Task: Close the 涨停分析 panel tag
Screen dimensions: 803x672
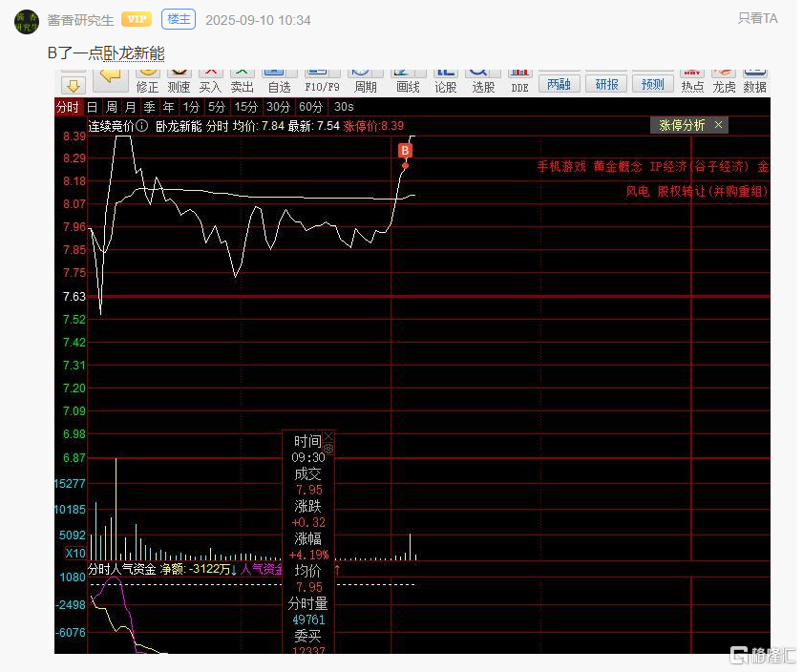Action: (x=718, y=125)
